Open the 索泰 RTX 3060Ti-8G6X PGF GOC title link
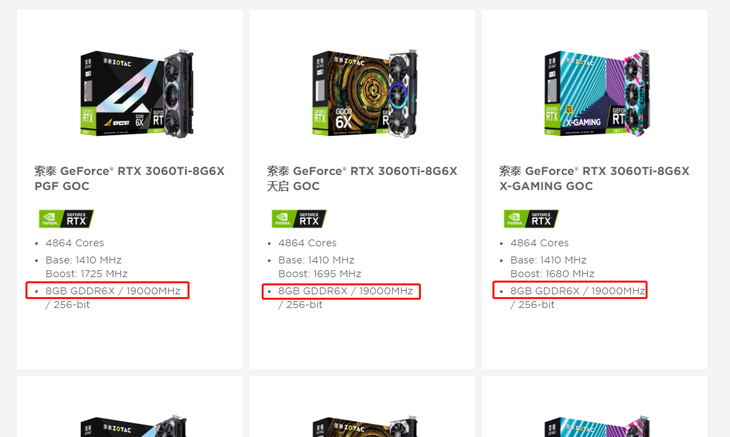Viewport: 730px width, 437px height. 129,178
